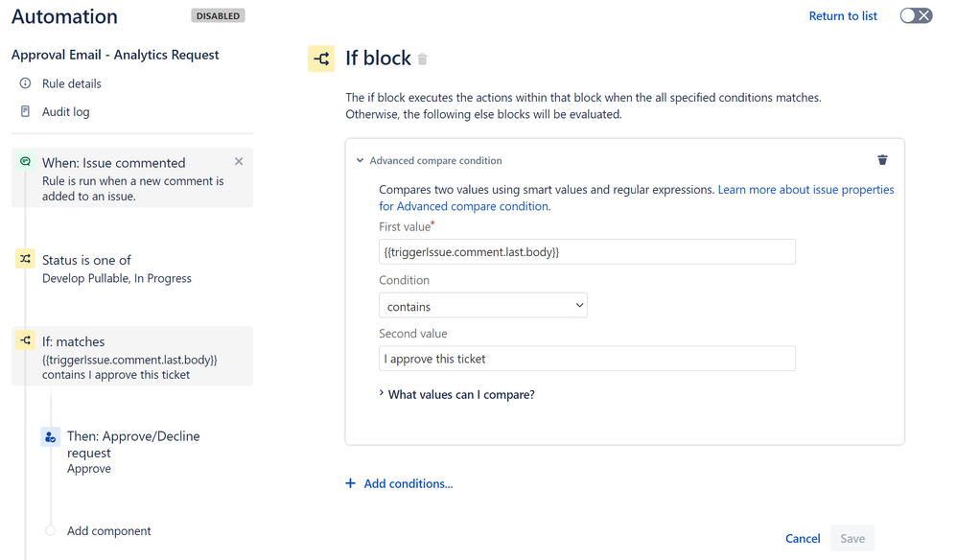Image resolution: width=957 pixels, height=560 pixels.
Task: Remove the Issue commented trigger
Action: coord(238,161)
